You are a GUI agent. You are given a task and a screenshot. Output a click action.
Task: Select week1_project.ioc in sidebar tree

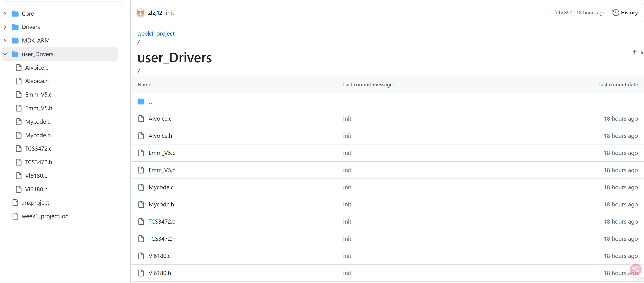pyautogui.click(x=45, y=216)
